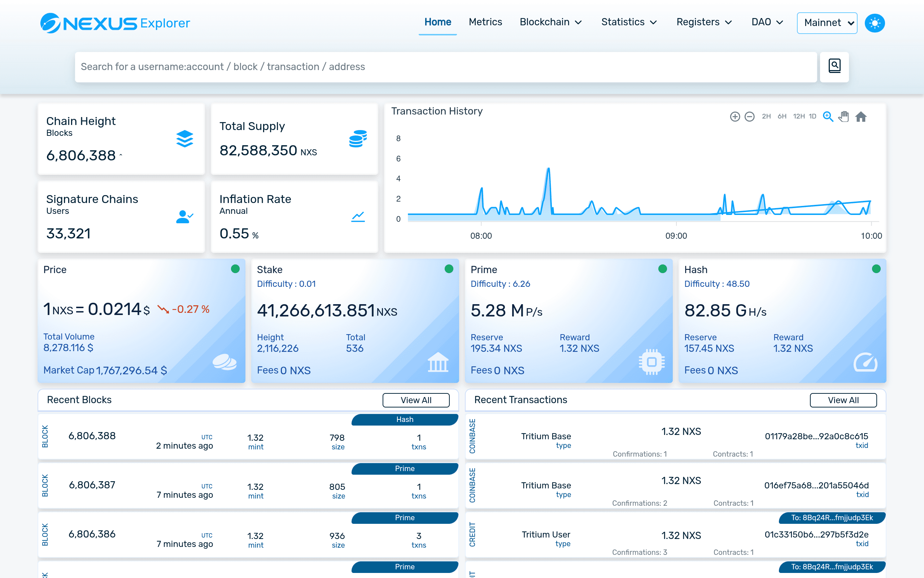
Task: Click the transaction history peak near 08:20
Action: point(548,169)
